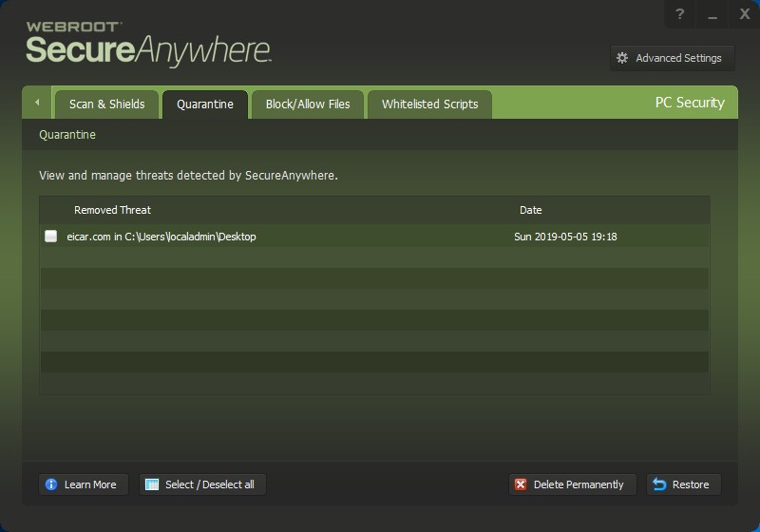This screenshot has width=760, height=532.
Task: Click the help question mark icon
Action: click(679, 14)
